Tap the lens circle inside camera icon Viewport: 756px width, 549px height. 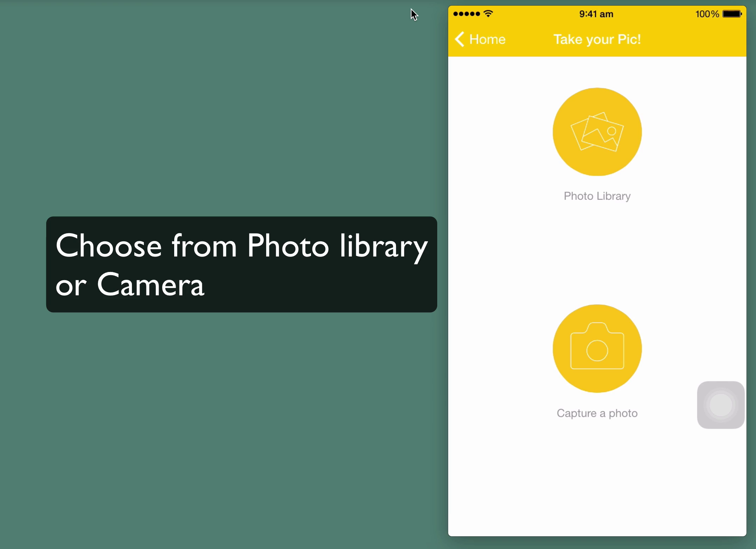click(x=597, y=350)
